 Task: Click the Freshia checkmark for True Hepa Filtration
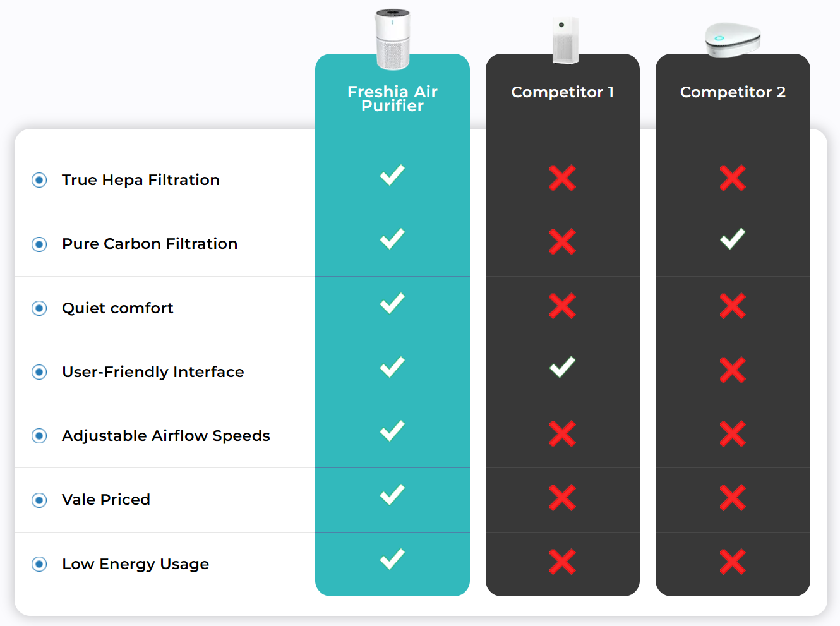(392, 175)
